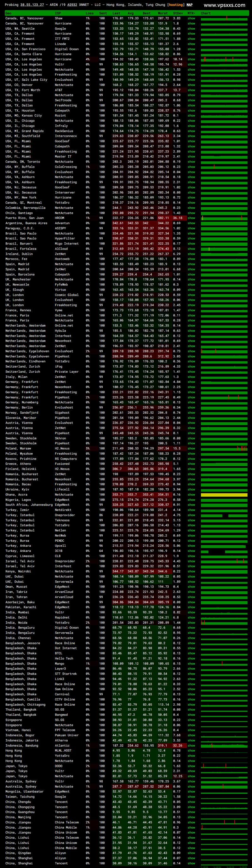Select the 'Morocco, Fez' geo cell
Viewport: 252px width, 868px height.
point(16,259)
